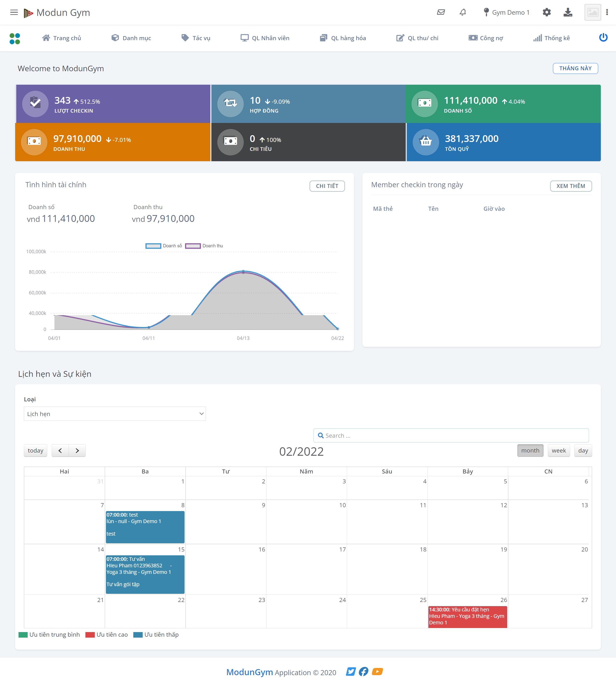Viewport: 616px width, 679px height.
Task: Click the calendar Search field
Action: coord(451,436)
